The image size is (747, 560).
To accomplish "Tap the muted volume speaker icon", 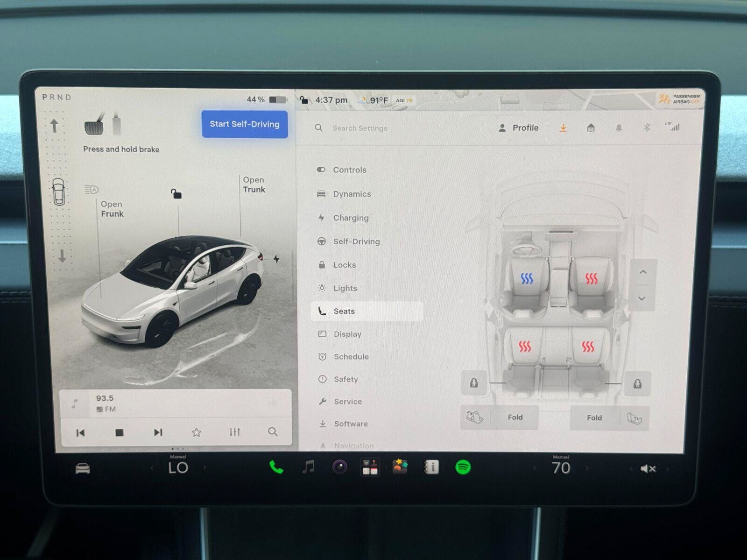I will tap(648, 469).
